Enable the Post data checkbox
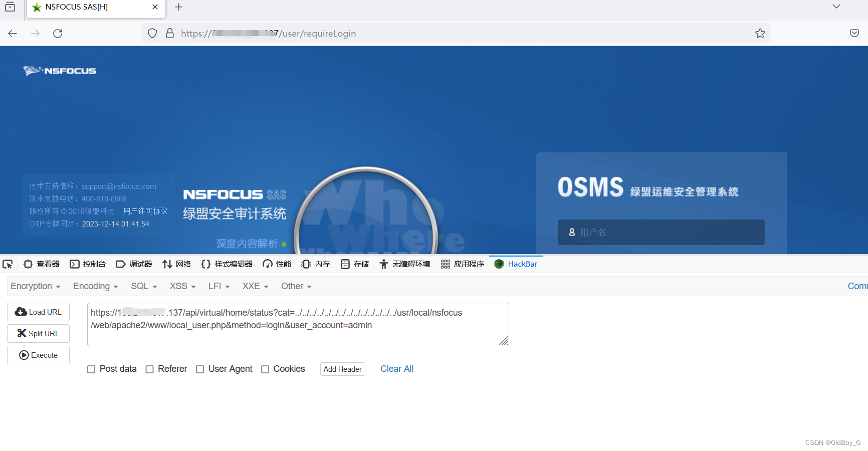 click(x=91, y=369)
